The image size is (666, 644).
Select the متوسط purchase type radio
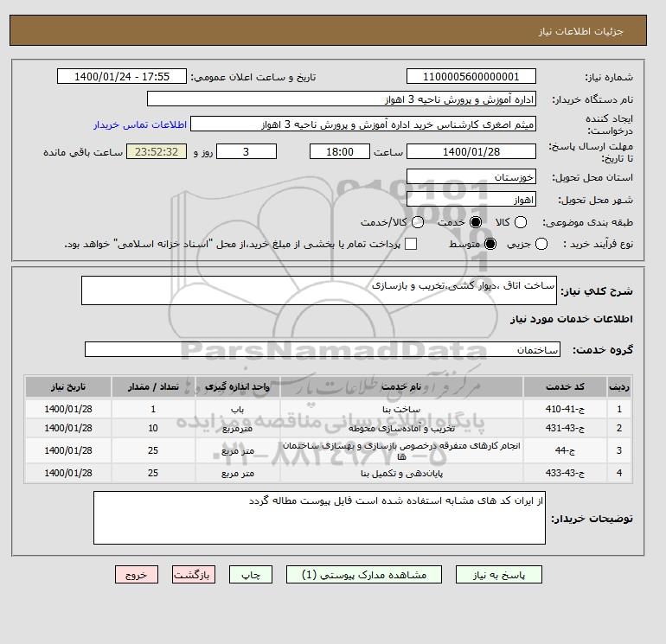coord(490,244)
